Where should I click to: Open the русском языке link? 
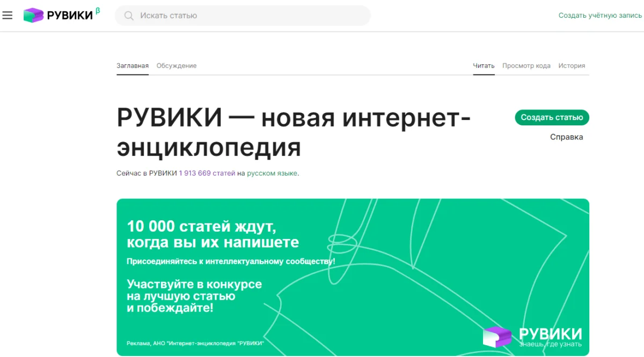tap(274, 174)
